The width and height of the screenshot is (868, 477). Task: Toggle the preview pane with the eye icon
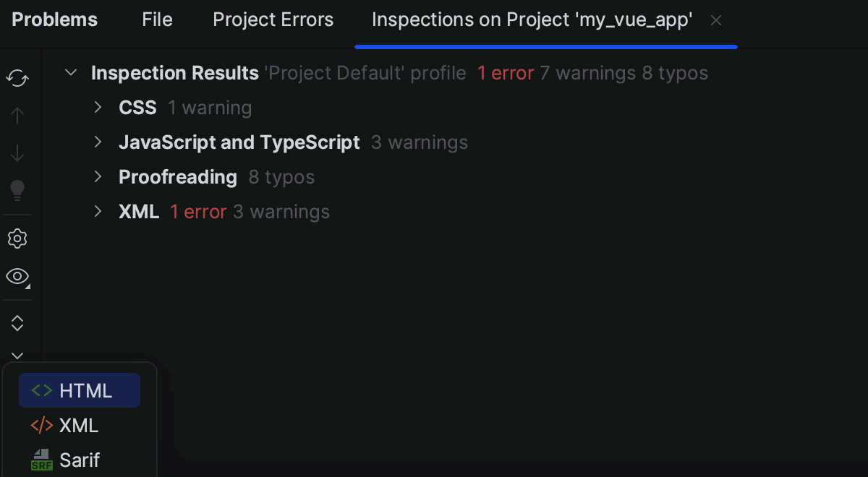17,277
